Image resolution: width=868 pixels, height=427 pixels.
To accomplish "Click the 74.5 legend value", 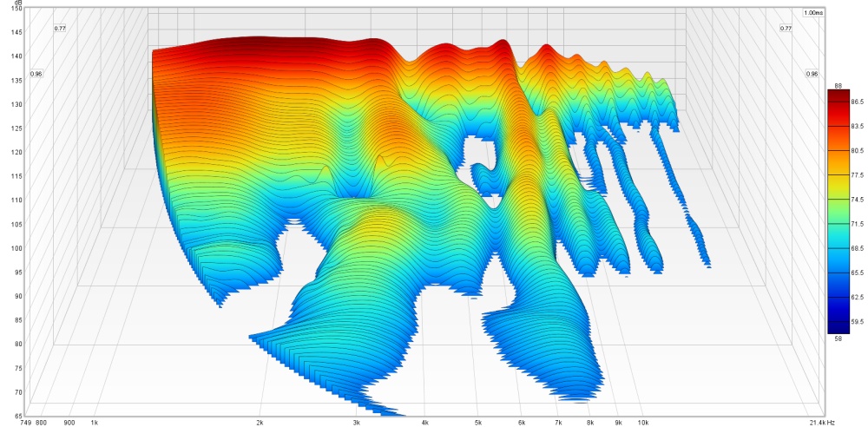I will pyautogui.click(x=858, y=200).
